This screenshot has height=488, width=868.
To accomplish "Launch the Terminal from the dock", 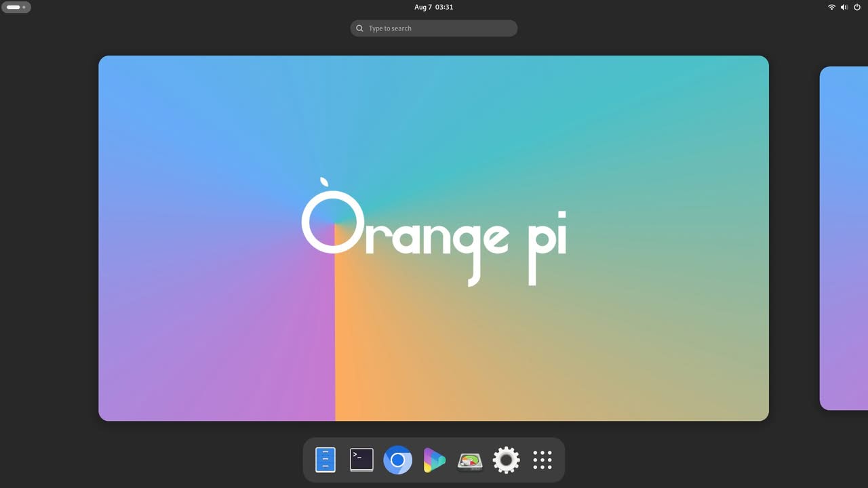I will [x=361, y=460].
